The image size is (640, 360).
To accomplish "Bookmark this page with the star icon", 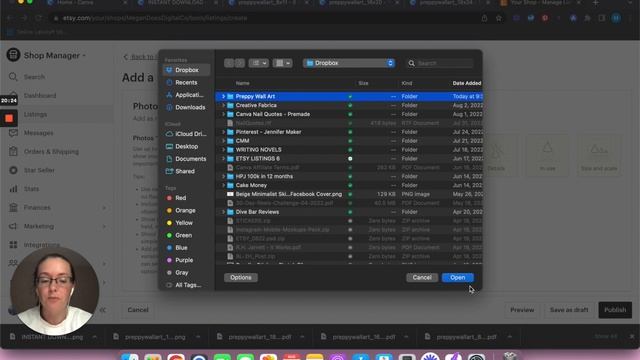I will click(498, 18).
